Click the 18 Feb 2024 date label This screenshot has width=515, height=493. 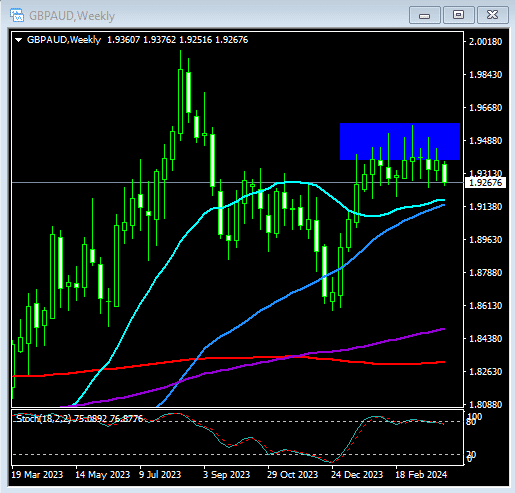coord(421,474)
